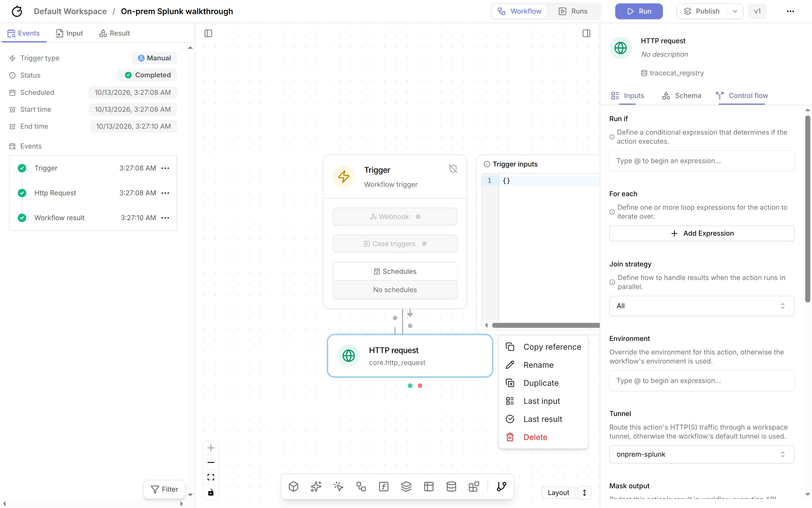Open the Runs tab
Screen dimensions: 812x508
coord(573,11)
